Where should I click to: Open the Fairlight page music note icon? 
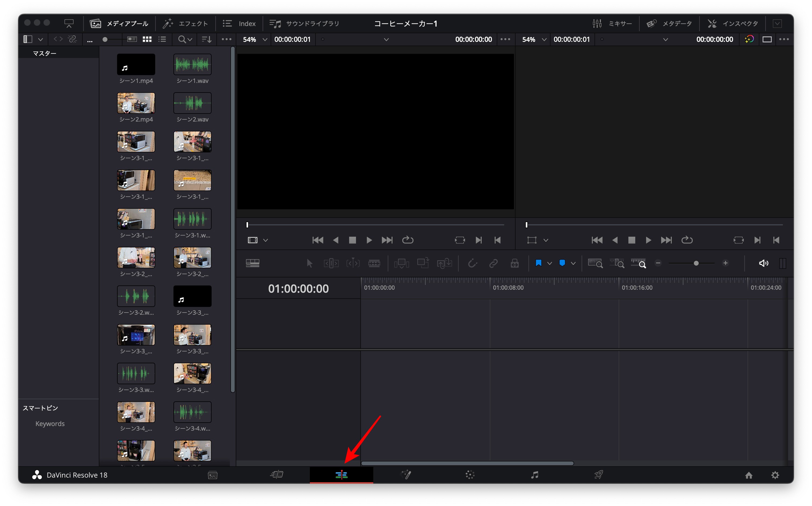tap(534, 475)
